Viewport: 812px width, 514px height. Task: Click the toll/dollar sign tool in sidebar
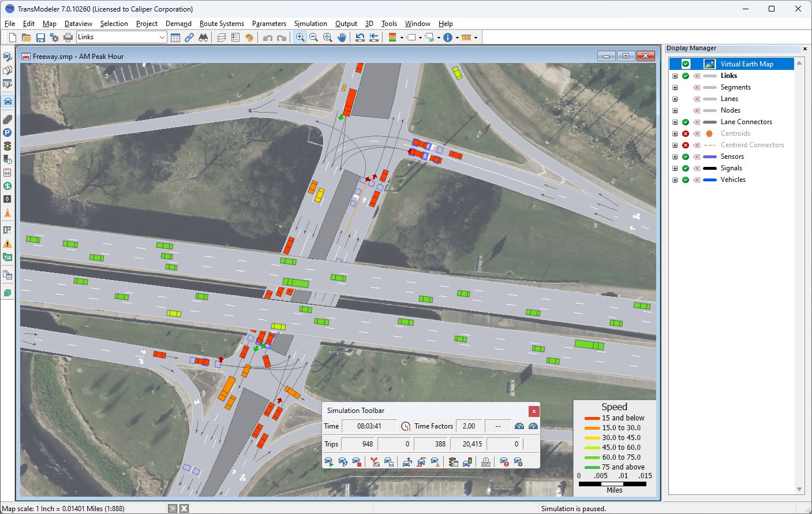coord(7,186)
